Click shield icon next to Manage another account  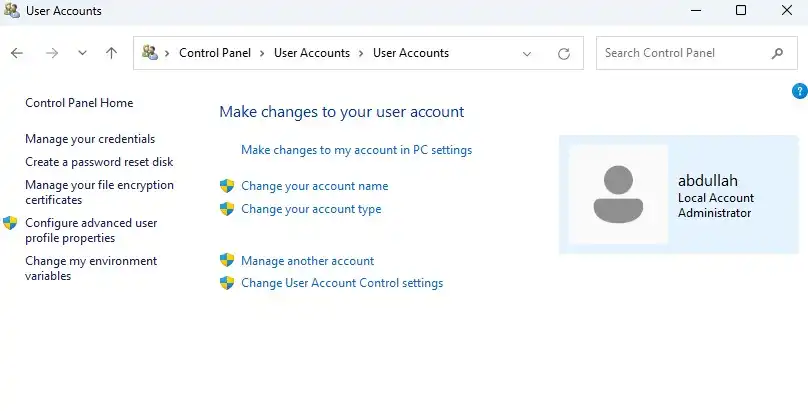tap(227, 260)
